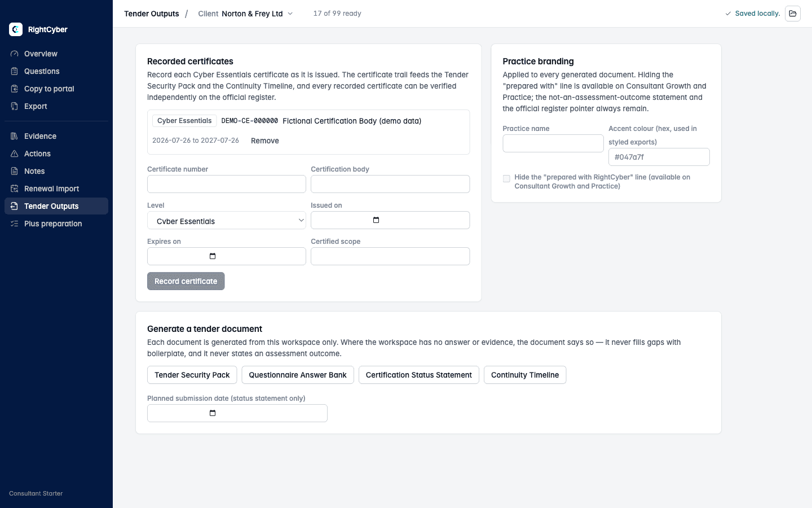Click the Overview gauge icon
Viewport: 812px width, 508px height.
15,54
